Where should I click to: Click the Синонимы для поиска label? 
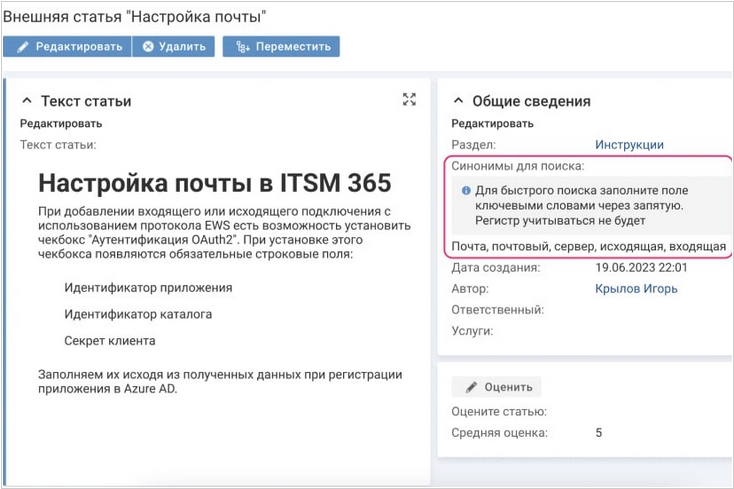click(518, 166)
